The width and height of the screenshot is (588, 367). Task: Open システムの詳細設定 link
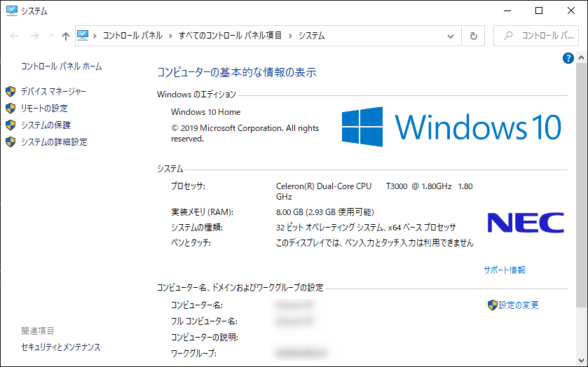click(x=54, y=142)
